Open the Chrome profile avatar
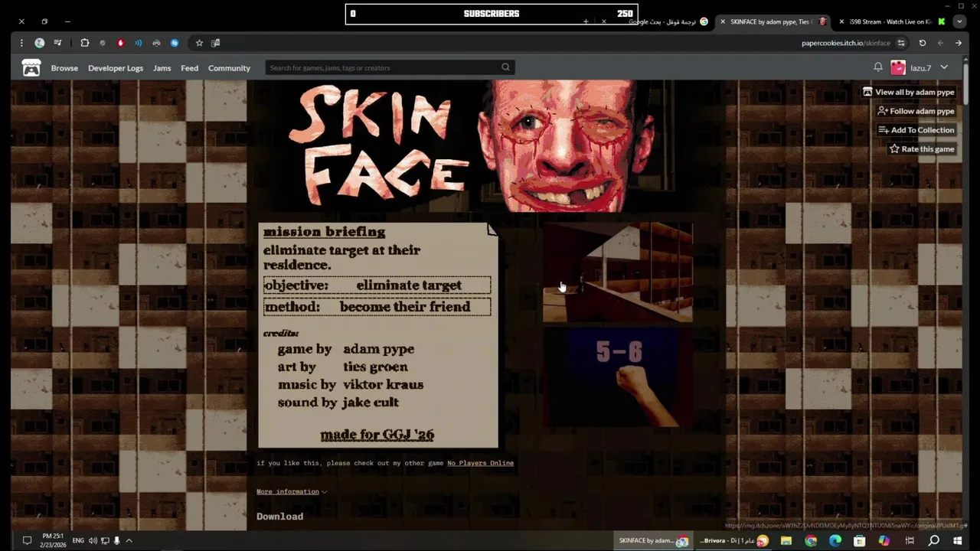980x551 pixels. click(x=39, y=43)
